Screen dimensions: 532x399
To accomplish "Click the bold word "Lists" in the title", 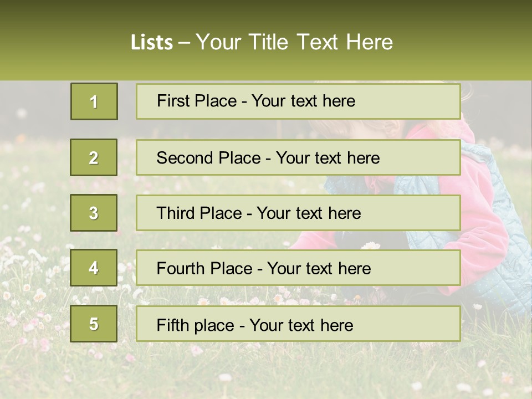I will tap(151, 43).
